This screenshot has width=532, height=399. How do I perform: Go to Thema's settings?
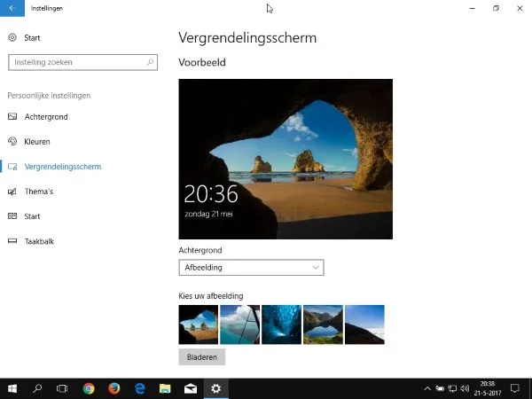pyautogui.click(x=38, y=192)
